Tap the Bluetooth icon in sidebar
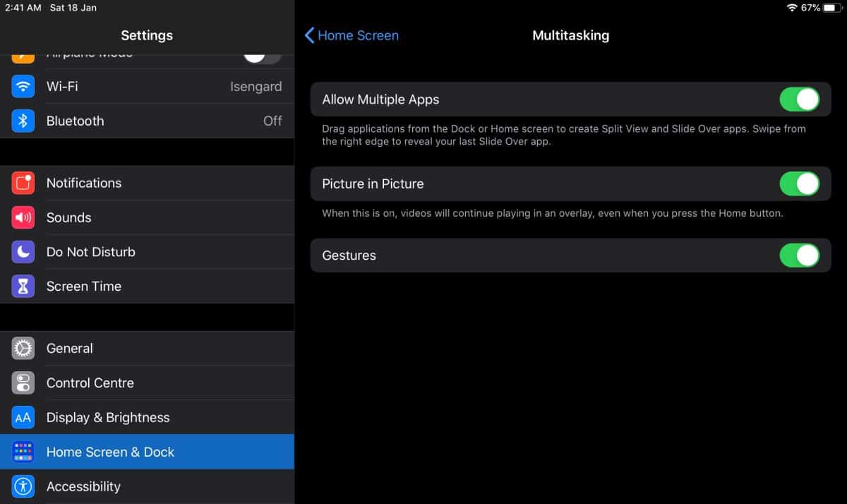The height and width of the screenshot is (504, 847). pyautogui.click(x=23, y=121)
